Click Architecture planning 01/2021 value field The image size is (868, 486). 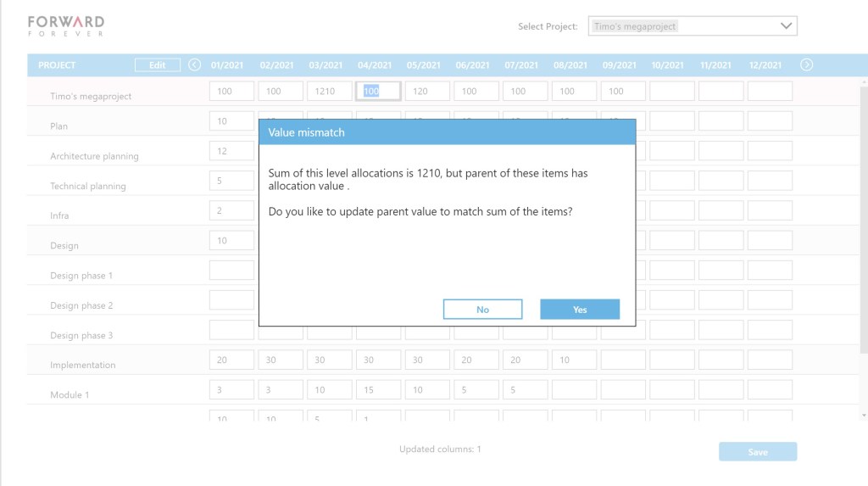coord(231,151)
